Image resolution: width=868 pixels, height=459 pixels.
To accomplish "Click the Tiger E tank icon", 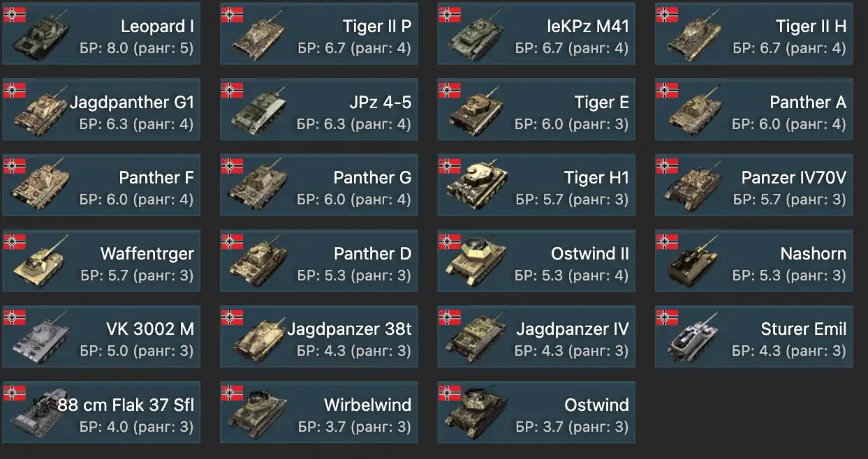I will pyautogui.click(x=477, y=112).
